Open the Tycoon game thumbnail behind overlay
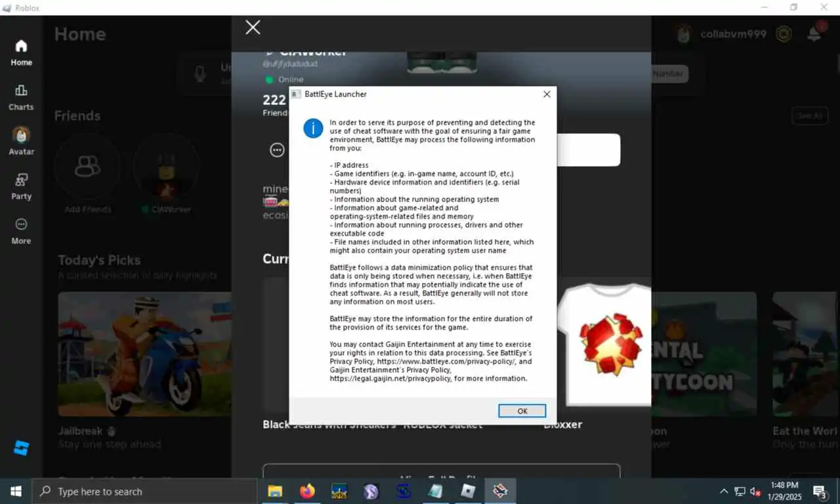 tap(703, 354)
